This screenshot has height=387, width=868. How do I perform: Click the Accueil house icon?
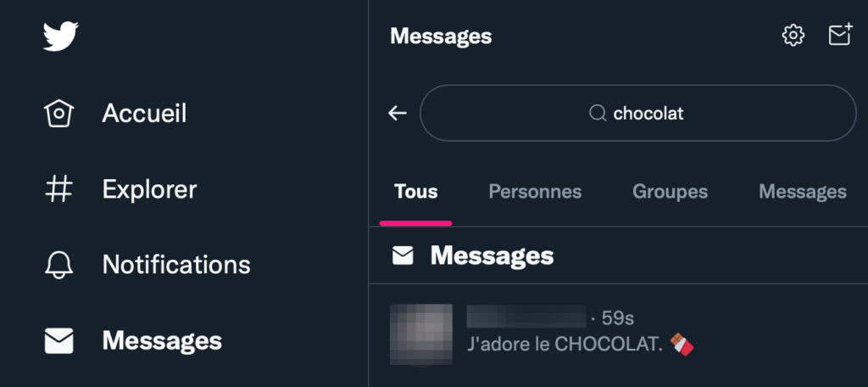click(x=58, y=113)
